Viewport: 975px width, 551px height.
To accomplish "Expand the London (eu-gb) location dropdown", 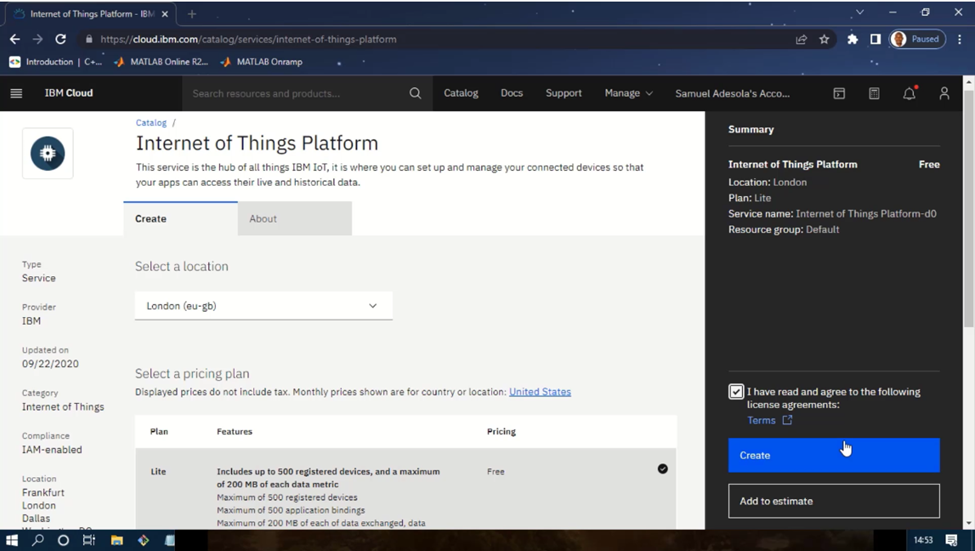I will click(263, 306).
